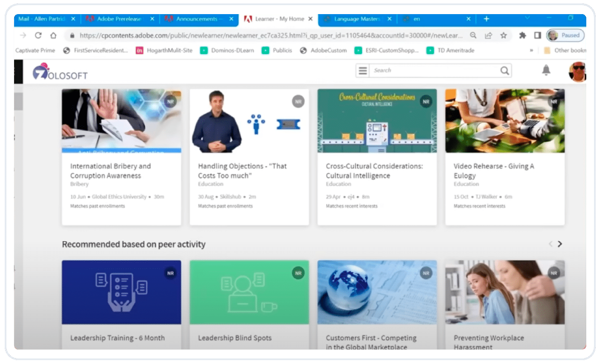Go to browser home page icon
Screen dimensions: 600x364
(x=53, y=36)
